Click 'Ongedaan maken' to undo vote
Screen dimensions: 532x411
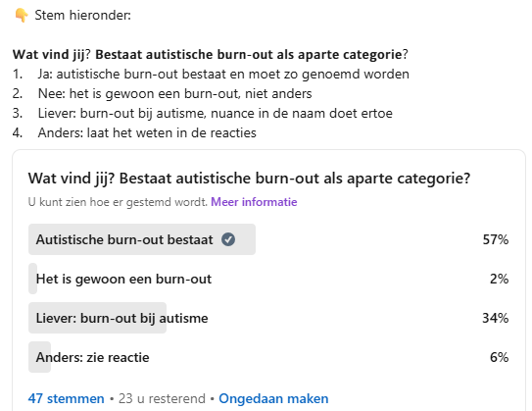tap(273, 398)
